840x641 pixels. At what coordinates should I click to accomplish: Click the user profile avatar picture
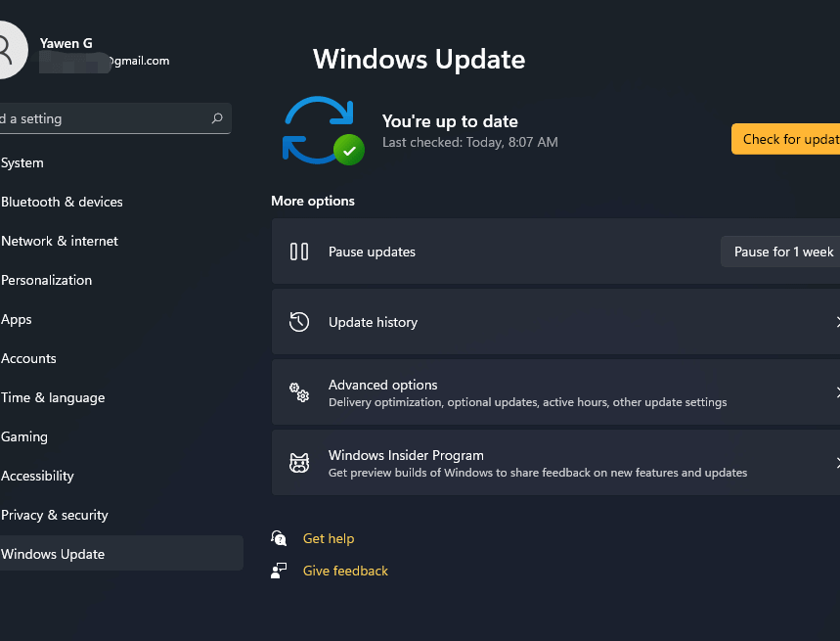(8, 50)
